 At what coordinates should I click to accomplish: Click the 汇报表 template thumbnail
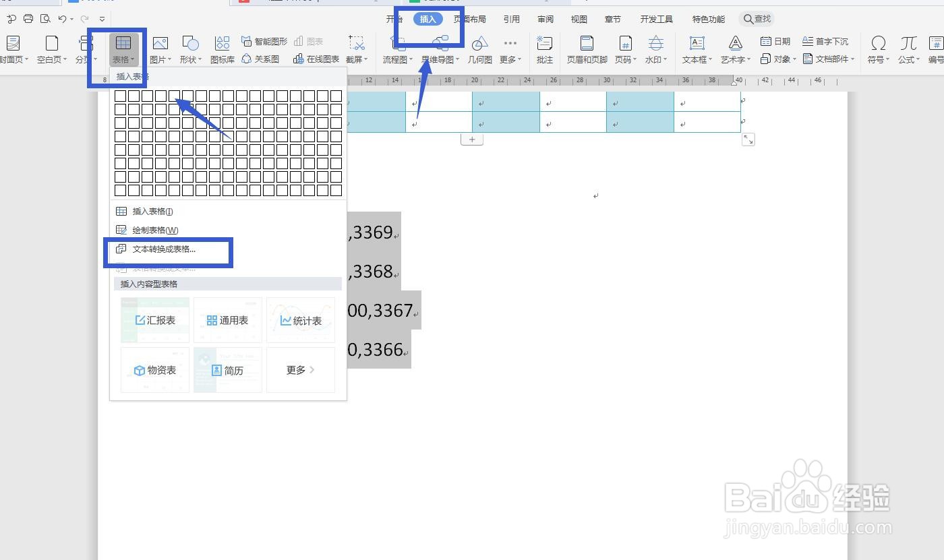point(155,320)
